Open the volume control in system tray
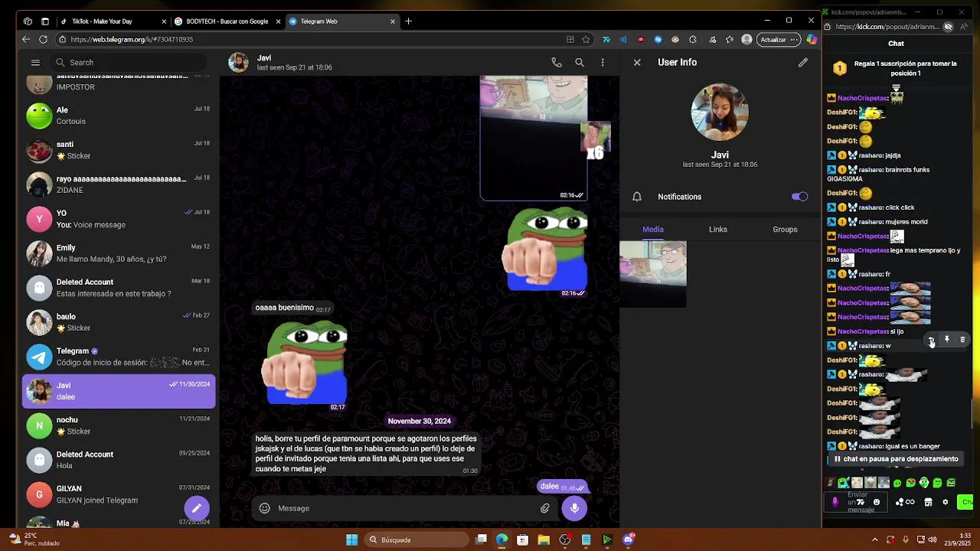 point(933,540)
